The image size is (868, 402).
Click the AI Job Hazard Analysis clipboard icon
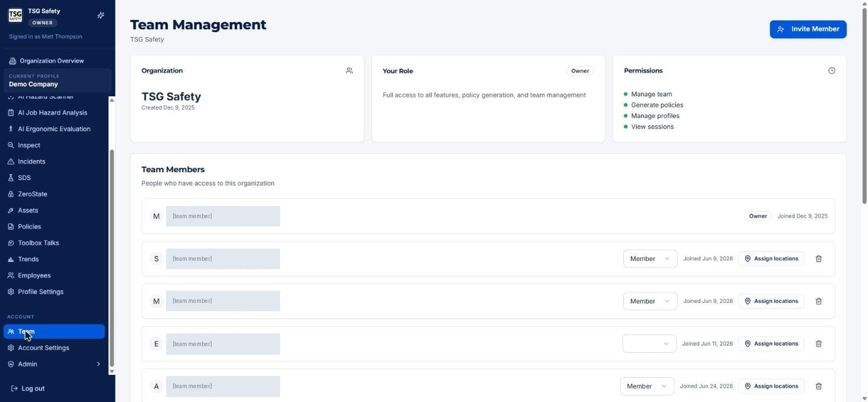pyautogui.click(x=11, y=113)
